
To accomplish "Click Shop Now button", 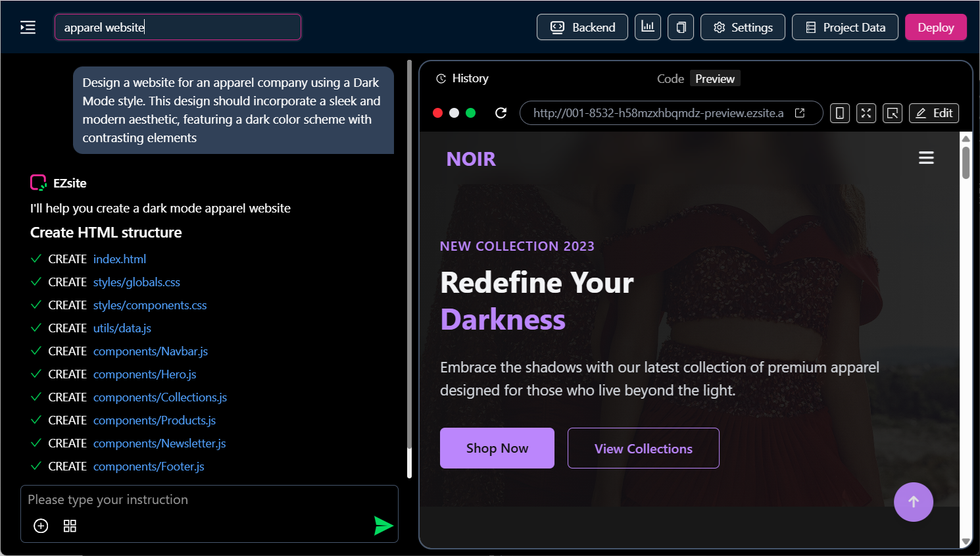I will [x=497, y=448].
